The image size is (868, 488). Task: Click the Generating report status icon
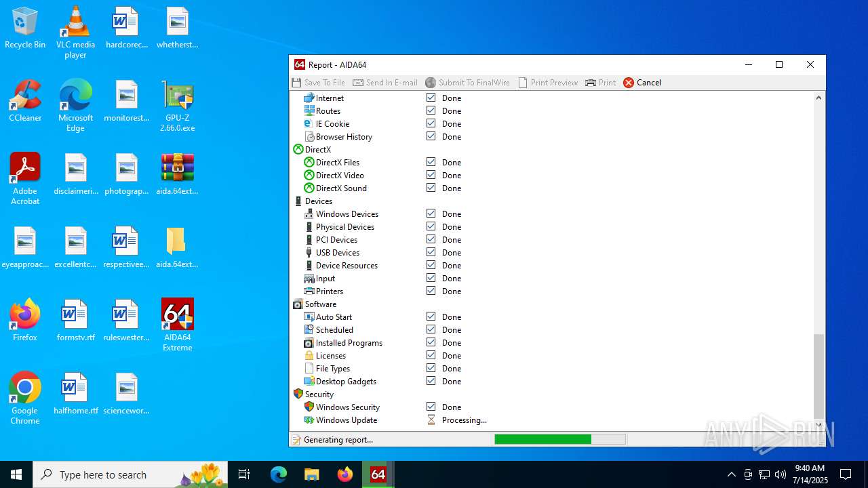(296, 440)
